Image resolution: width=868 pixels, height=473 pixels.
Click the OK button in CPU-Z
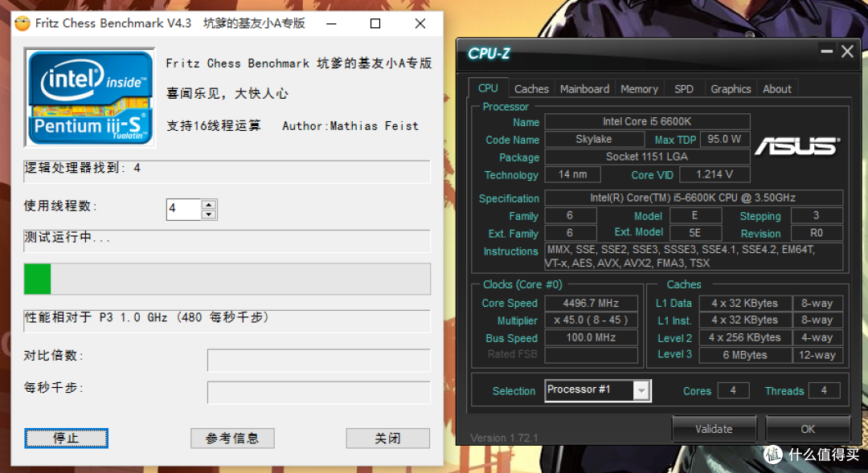pos(808,429)
